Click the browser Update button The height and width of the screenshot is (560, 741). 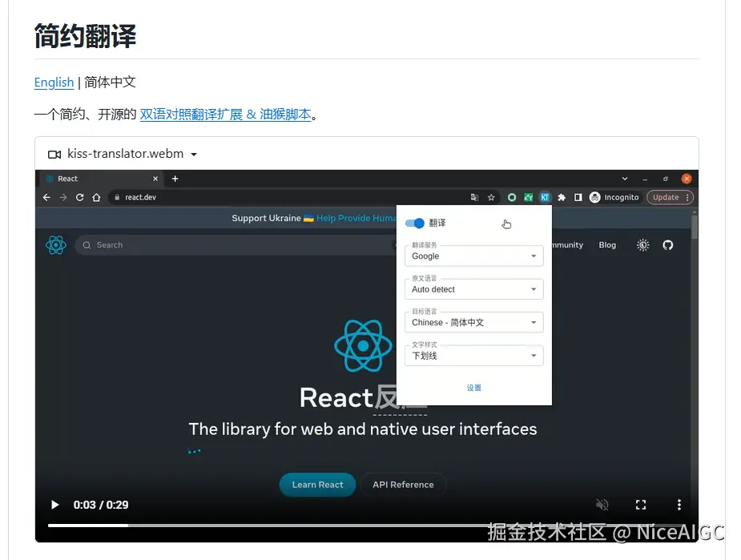[x=671, y=198]
